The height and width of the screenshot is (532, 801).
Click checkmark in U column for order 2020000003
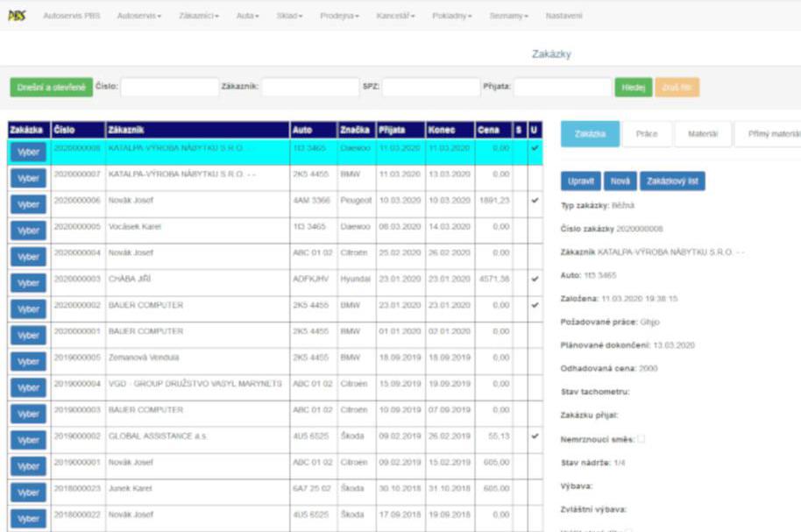pyautogui.click(x=535, y=279)
